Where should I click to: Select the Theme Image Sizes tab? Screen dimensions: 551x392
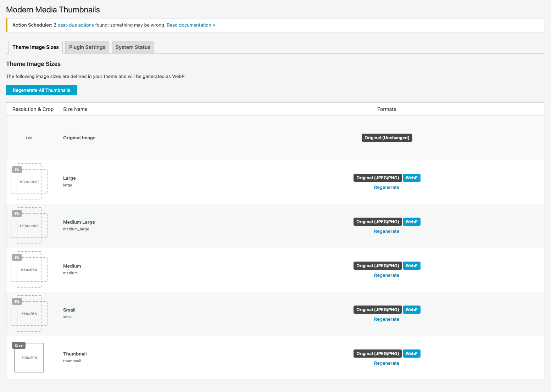coord(35,47)
